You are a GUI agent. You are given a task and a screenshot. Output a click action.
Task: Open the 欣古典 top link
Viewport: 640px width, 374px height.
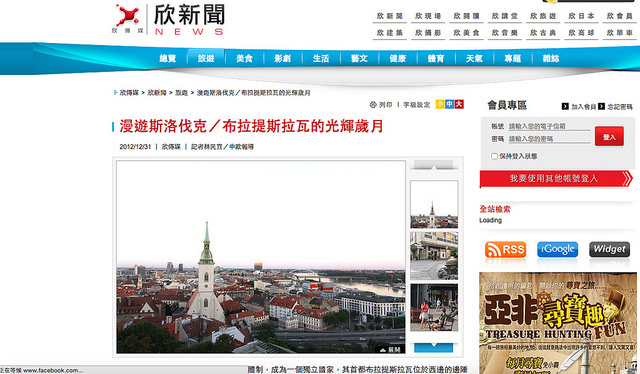point(543,33)
